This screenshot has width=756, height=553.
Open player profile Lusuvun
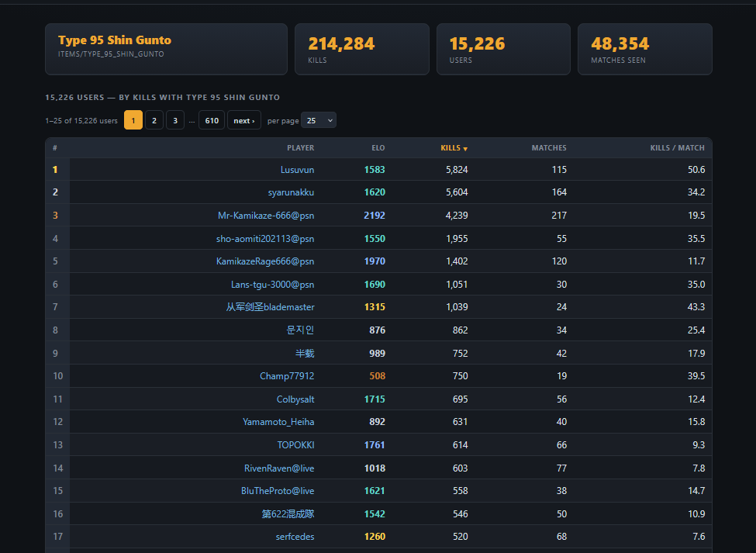(x=297, y=170)
